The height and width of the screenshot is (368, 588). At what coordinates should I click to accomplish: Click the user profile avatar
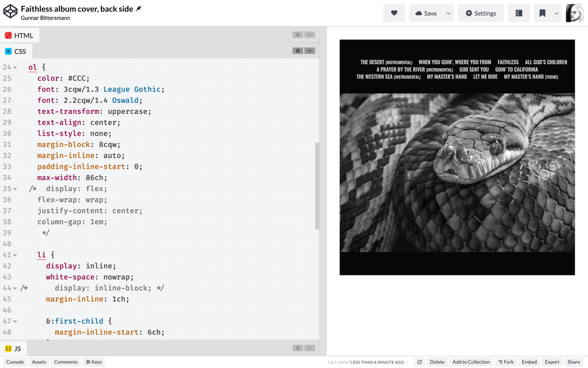click(574, 13)
